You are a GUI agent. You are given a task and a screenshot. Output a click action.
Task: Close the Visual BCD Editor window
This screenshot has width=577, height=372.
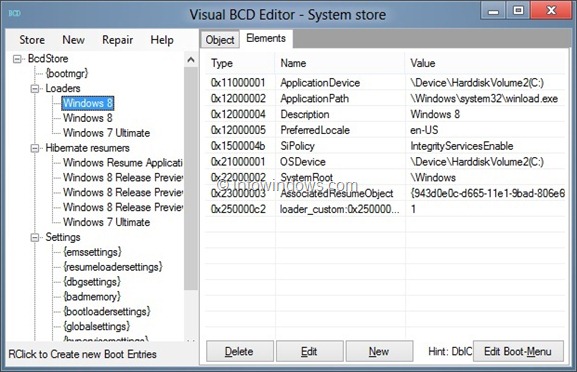[x=551, y=11]
